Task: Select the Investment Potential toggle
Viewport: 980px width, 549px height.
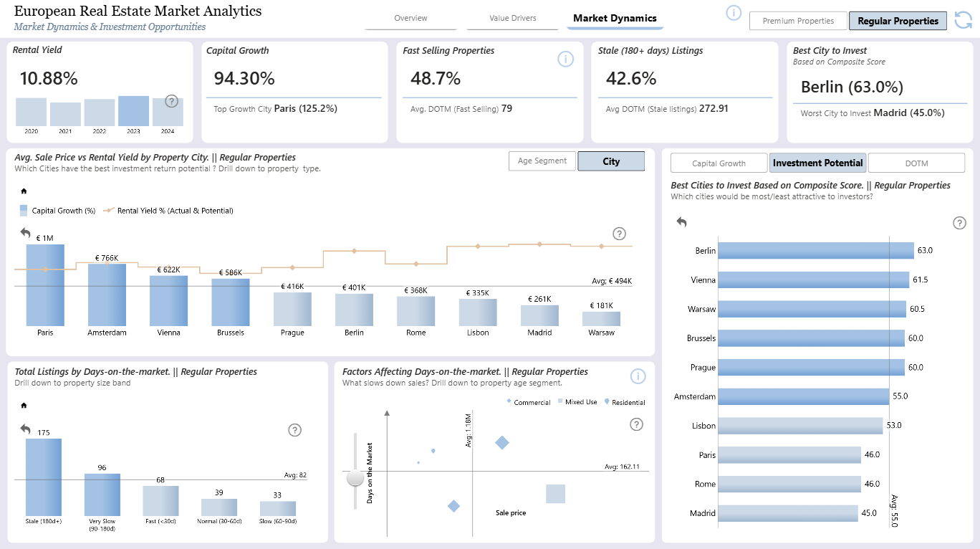Action: [x=818, y=163]
